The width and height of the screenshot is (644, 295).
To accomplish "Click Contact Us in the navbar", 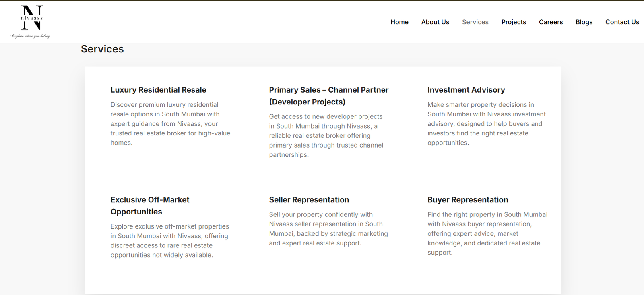I will (x=622, y=22).
